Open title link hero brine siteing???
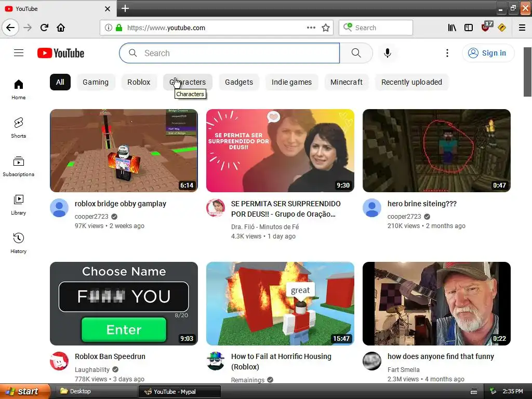 point(422,204)
